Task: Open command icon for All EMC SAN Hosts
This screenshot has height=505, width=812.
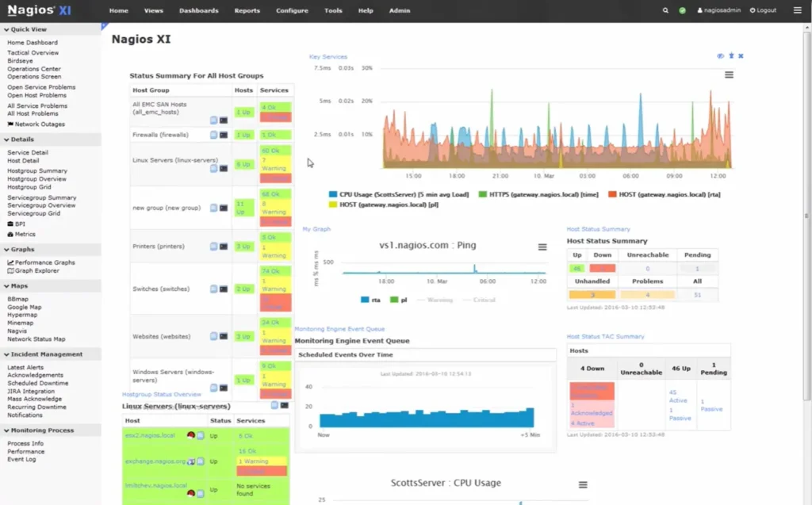Action: (x=223, y=121)
